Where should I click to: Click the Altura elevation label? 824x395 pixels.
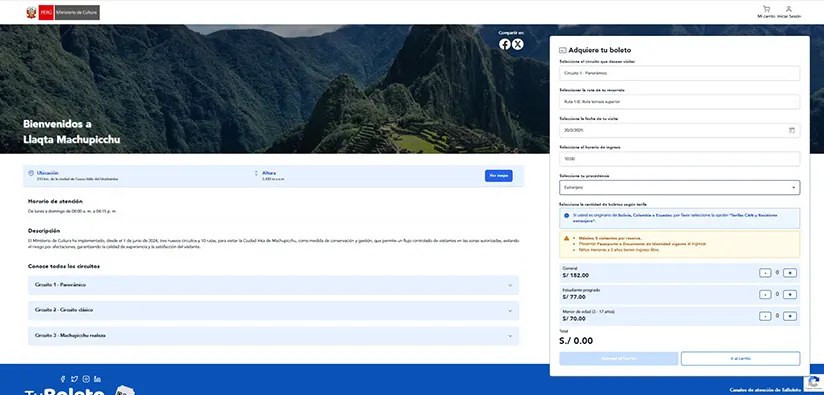269,173
